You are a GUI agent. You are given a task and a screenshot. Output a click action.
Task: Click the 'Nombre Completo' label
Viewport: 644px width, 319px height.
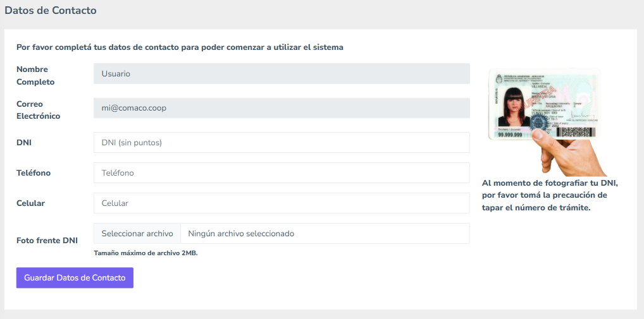pyautogui.click(x=35, y=75)
